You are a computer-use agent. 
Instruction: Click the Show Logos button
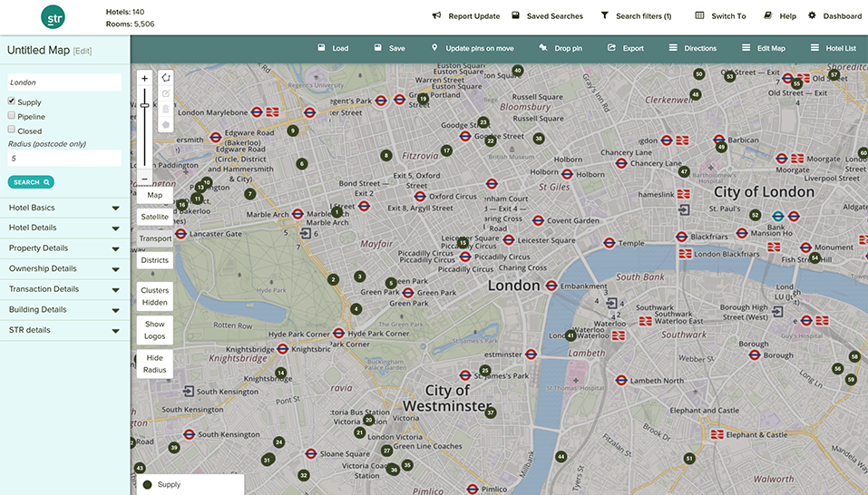[x=154, y=329]
